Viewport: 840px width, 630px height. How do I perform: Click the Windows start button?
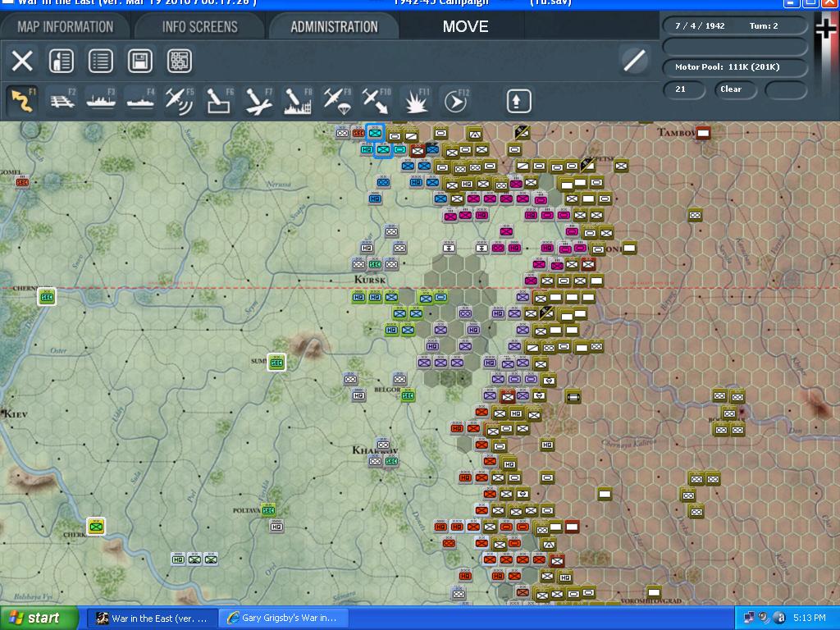coord(39,618)
